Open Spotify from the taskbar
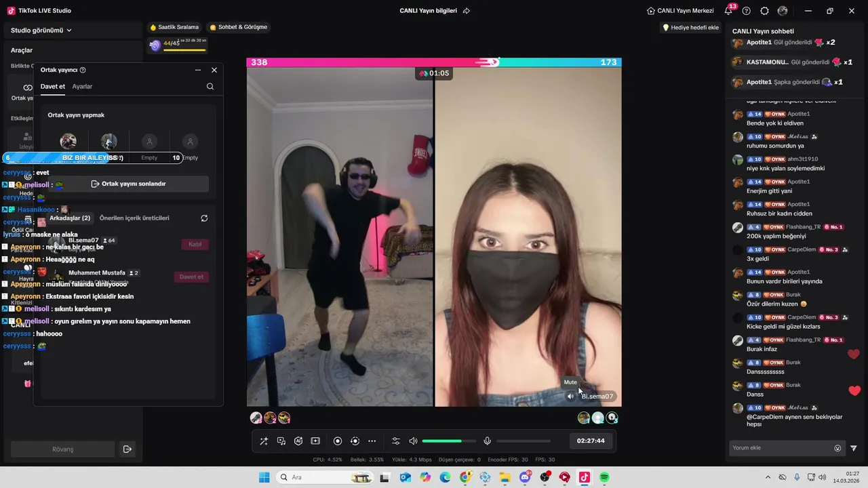 tap(604, 478)
